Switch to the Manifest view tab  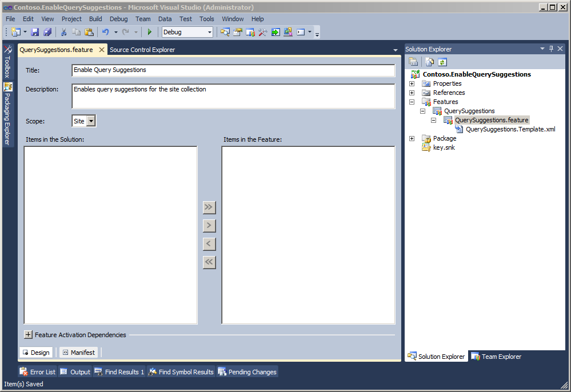tap(79, 353)
